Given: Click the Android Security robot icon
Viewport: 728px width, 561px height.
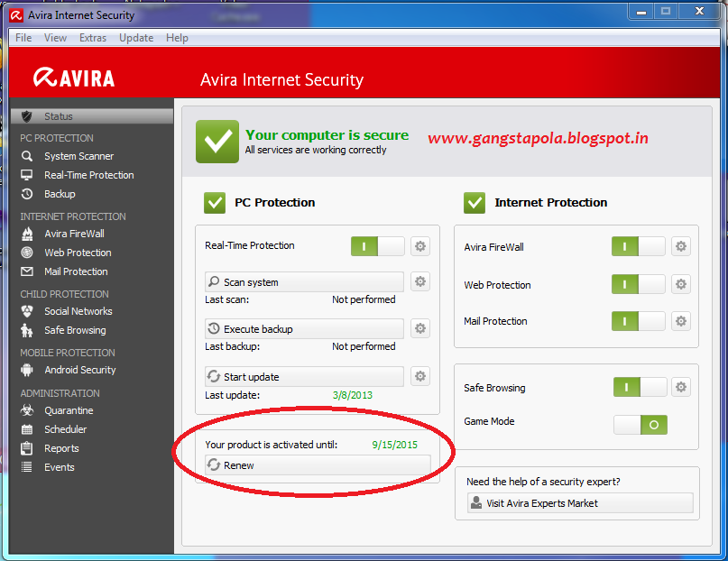Looking at the screenshot, I should point(27,370).
